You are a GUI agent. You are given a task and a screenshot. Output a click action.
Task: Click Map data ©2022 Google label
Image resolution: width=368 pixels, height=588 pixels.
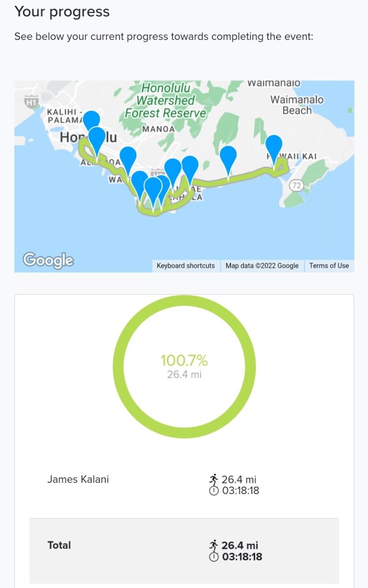coord(262,265)
